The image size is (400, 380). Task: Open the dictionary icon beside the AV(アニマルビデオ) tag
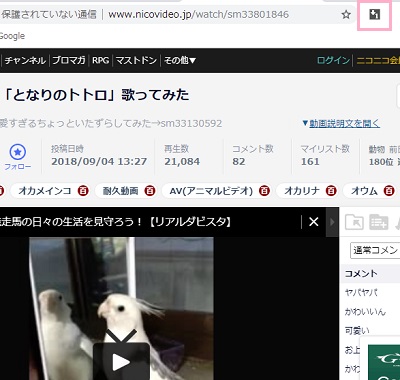click(x=264, y=191)
